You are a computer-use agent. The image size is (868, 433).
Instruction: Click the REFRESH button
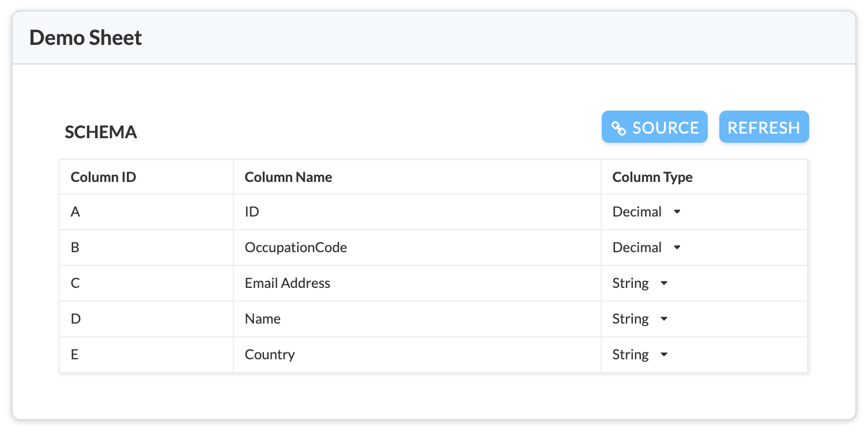(764, 127)
